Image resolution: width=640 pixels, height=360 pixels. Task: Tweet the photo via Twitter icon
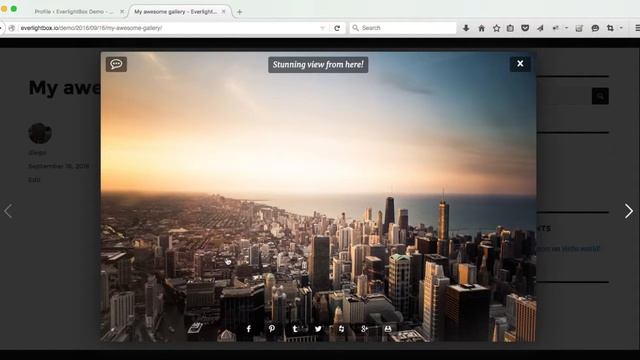318,329
